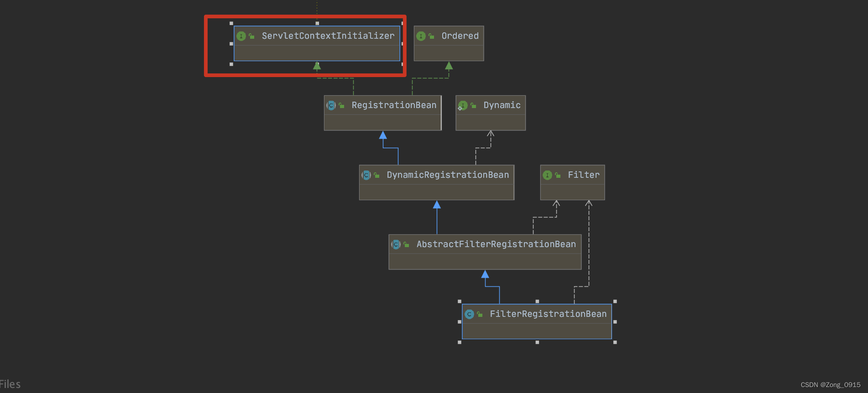
Task: Select the RegistrationBean class node
Action: click(x=382, y=113)
